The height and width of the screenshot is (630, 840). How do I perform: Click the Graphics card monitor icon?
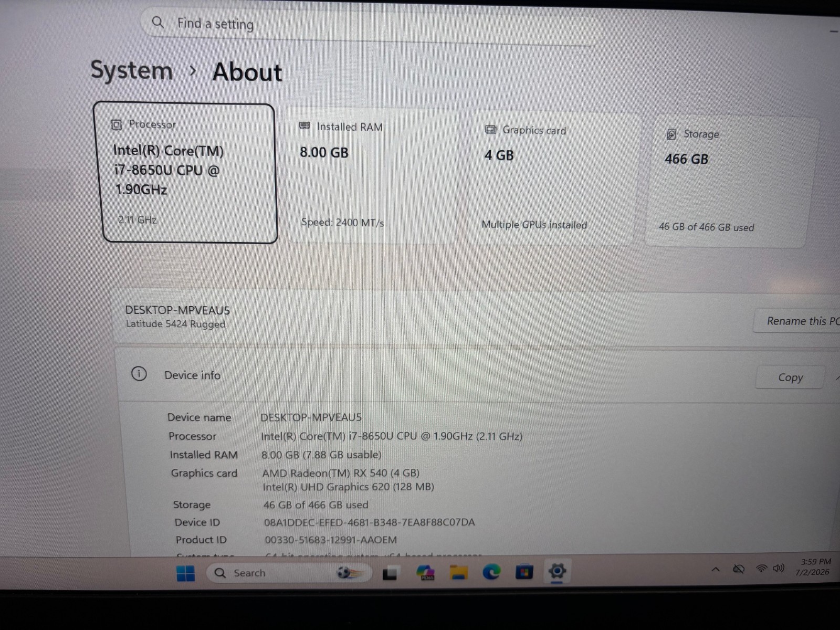tap(491, 129)
